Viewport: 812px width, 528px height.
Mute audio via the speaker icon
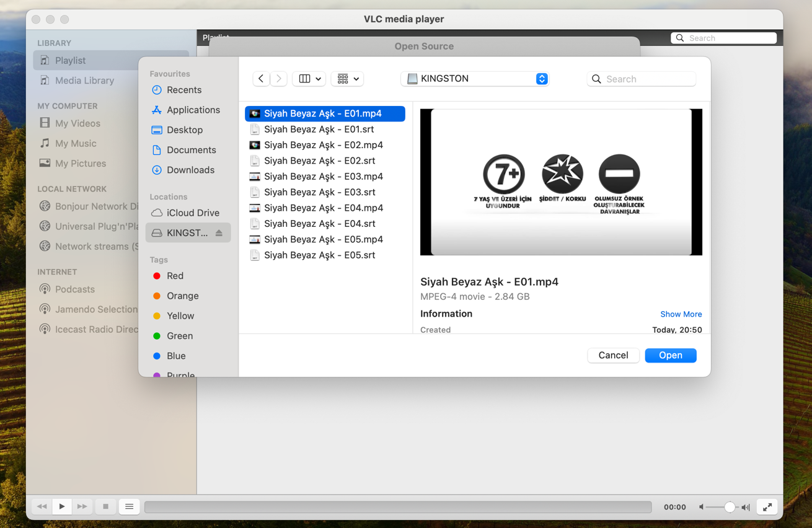(x=701, y=507)
